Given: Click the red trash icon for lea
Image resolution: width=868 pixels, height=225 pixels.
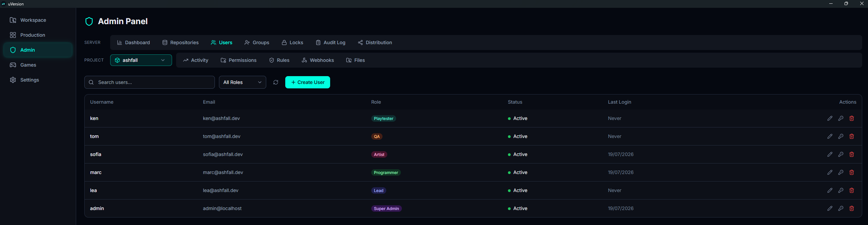Looking at the screenshot, I should [852, 190].
